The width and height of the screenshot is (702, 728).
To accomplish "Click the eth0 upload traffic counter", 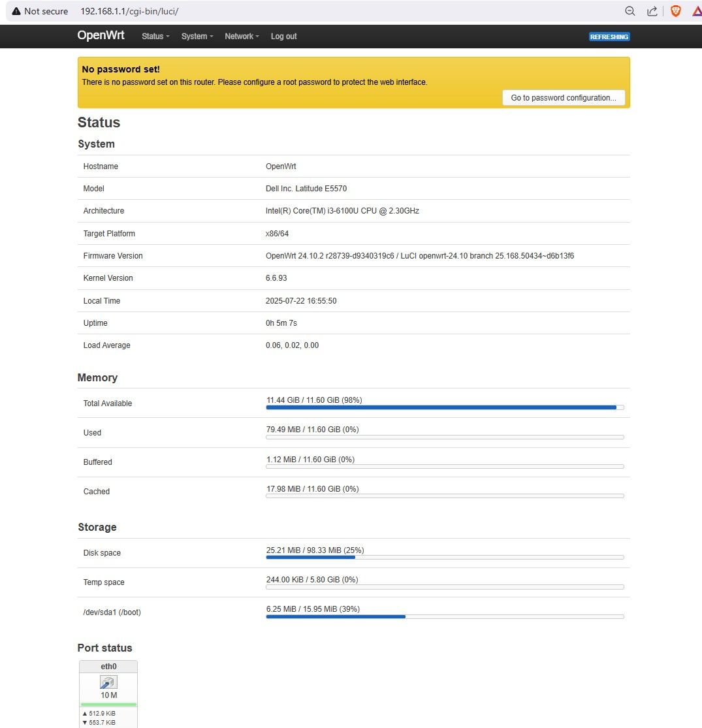I will click(99, 713).
